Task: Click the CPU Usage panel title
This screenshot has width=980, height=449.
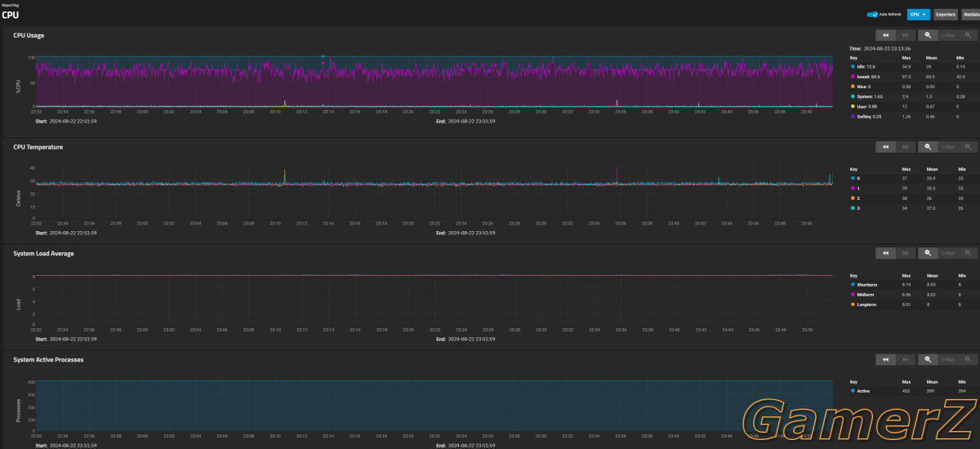Action: point(29,35)
